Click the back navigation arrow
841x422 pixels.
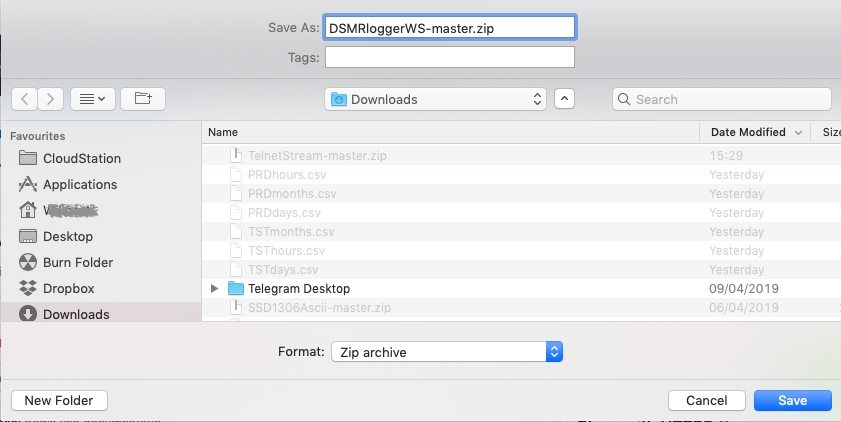coord(25,99)
